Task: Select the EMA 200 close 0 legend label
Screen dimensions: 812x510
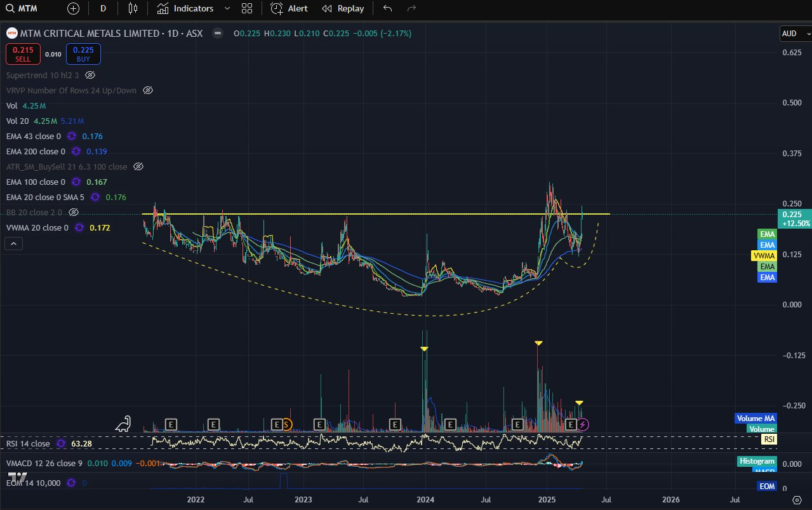Action: click(36, 151)
